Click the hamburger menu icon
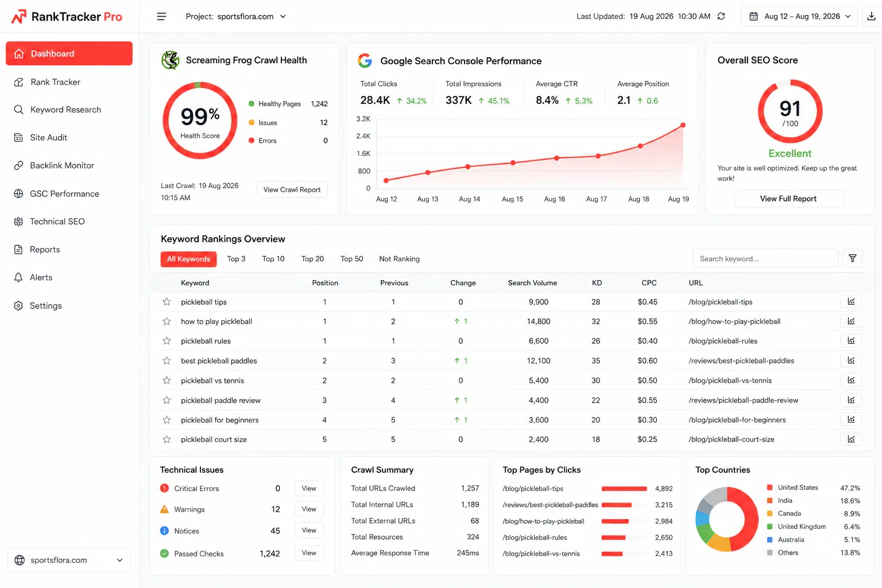The width and height of the screenshot is (882, 588). [x=161, y=17]
